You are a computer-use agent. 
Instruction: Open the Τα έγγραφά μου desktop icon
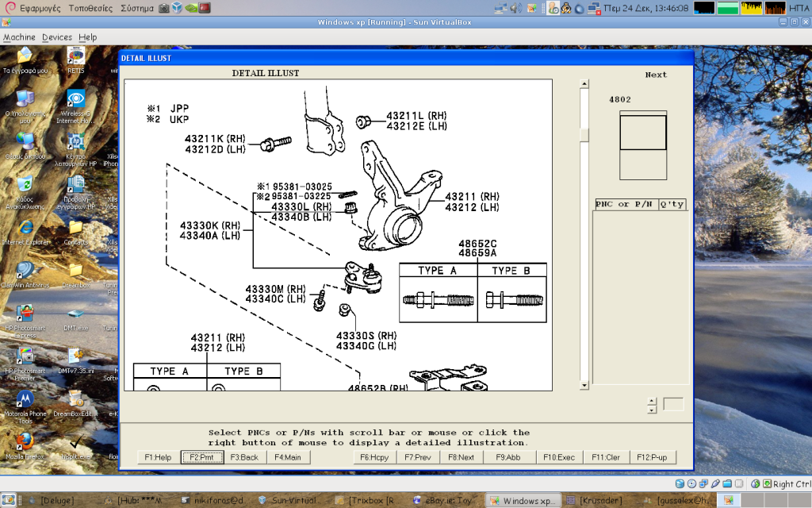coord(25,60)
